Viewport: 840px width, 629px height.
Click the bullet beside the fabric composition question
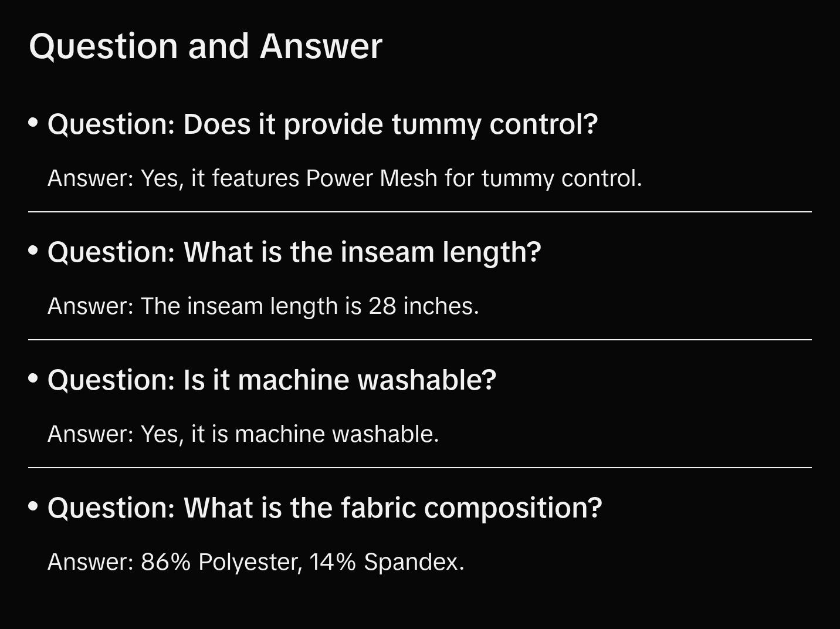pos(33,506)
